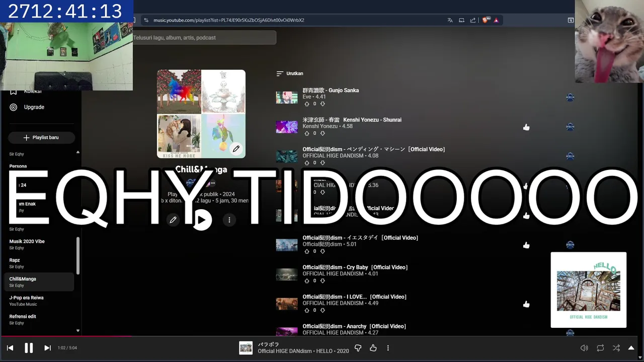Toggle like on Kenshi Yonezu Shunrai row
This screenshot has width=644, height=362.
tap(526, 127)
